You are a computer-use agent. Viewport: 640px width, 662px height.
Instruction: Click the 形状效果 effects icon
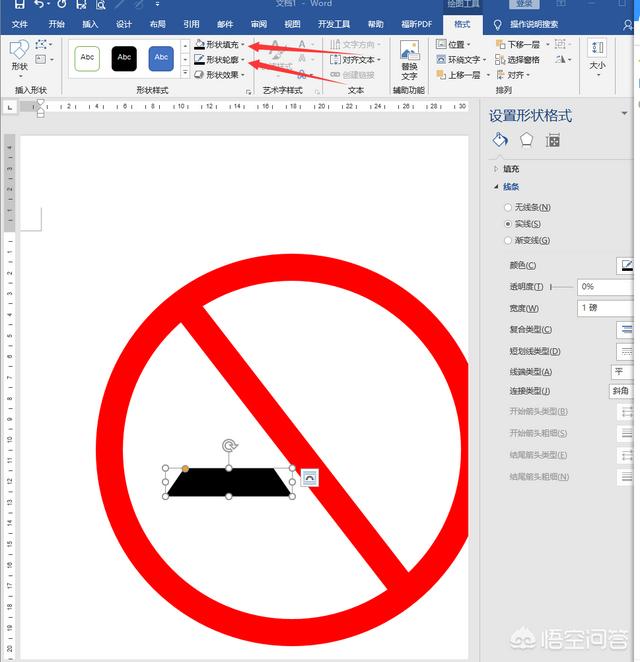click(199, 75)
